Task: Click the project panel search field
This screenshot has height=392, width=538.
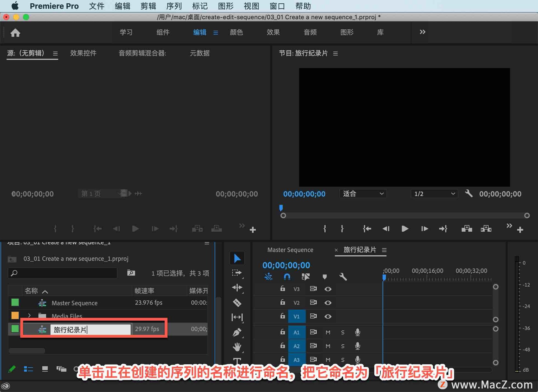Action: (x=63, y=273)
